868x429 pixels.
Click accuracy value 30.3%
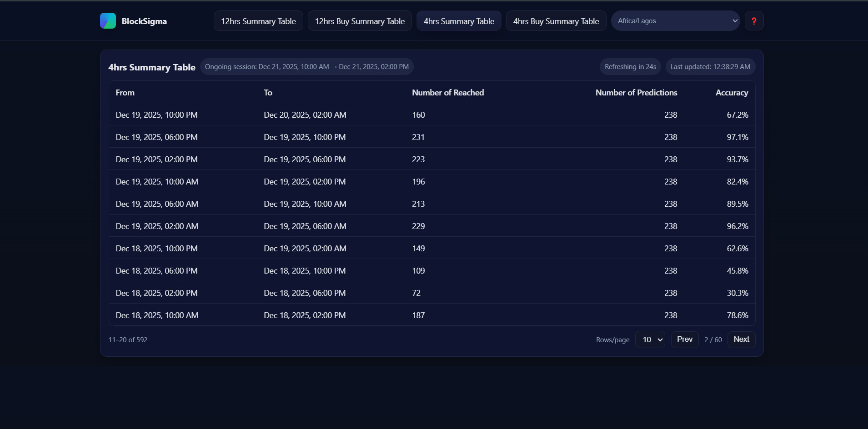pyautogui.click(x=738, y=293)
